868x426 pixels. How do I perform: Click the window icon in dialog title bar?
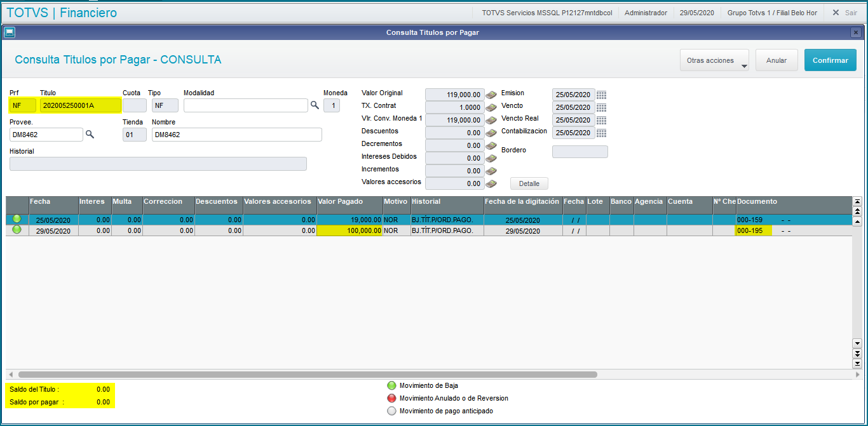pyautogui.click(x=10, y=32)
